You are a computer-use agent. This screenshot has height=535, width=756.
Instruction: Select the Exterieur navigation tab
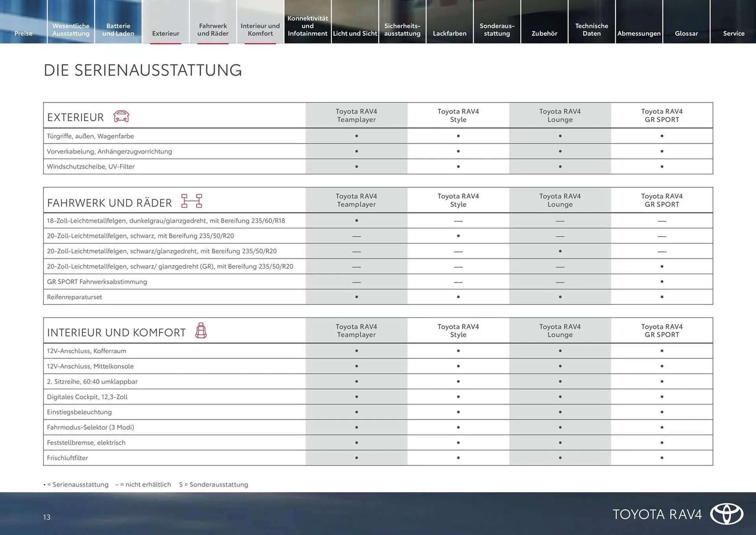point(165,33)
